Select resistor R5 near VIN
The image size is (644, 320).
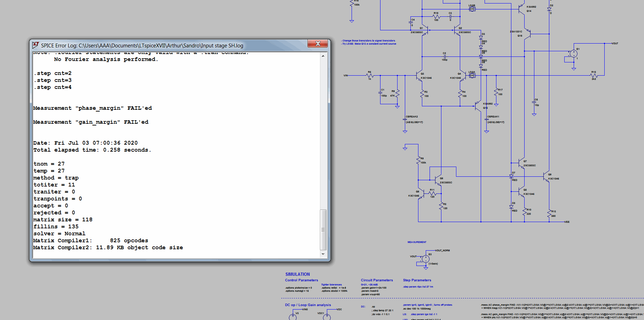(x=370, y=75)
